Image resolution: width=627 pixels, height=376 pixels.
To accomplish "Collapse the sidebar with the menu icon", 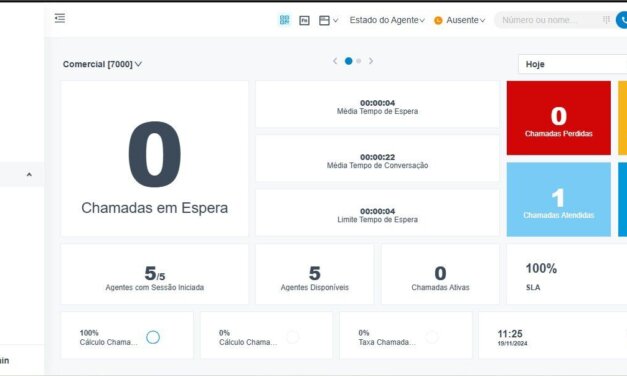I will pos(60,18).
